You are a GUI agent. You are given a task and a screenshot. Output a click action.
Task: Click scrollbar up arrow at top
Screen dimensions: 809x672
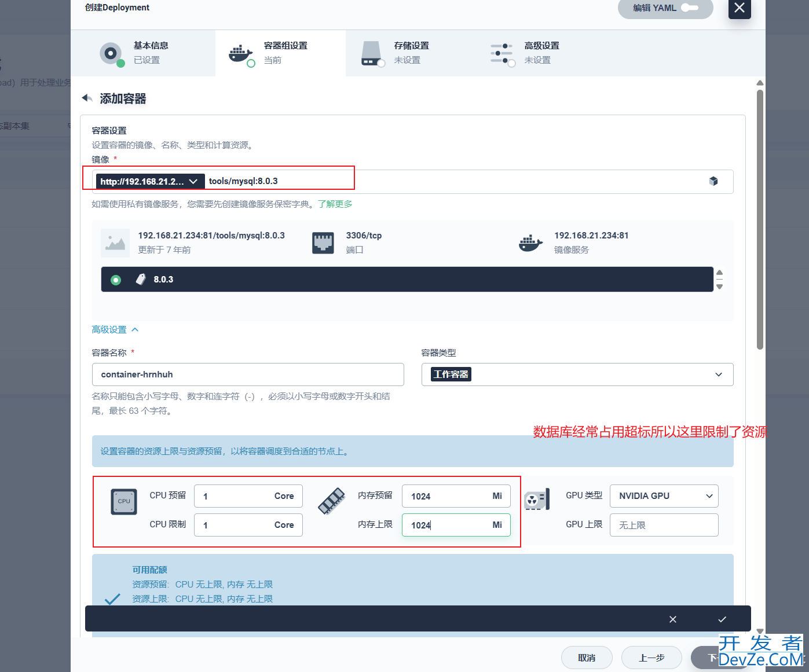pos(760,83)
